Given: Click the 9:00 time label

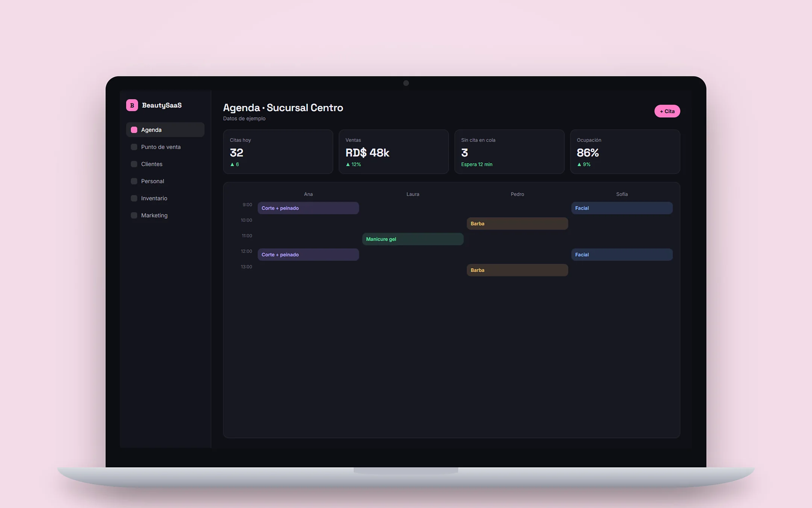Looking at the screenshot, I should click(247, 205).
